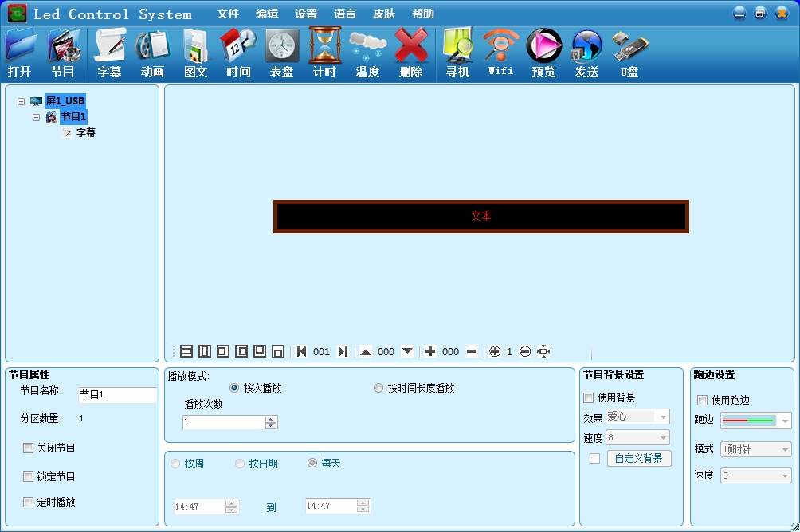Viewport: 800px width, 532px height.
Task: Tick the checkbox beside 自定义背景
Action: 594,458
